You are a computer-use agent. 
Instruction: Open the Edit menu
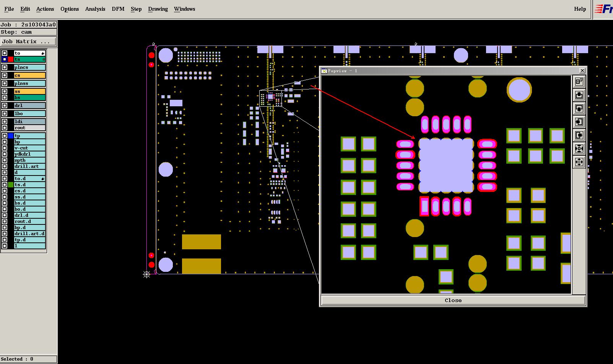[25, 9]
